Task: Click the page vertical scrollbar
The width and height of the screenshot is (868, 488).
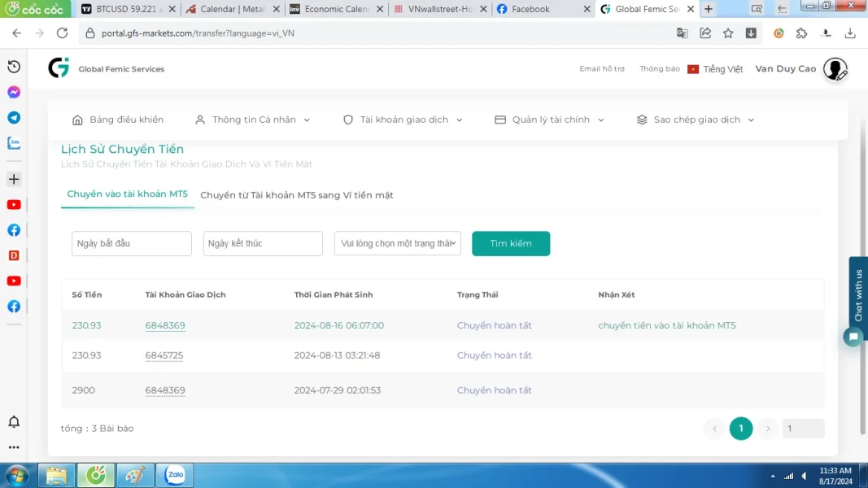Action: [x=863, y=277]
